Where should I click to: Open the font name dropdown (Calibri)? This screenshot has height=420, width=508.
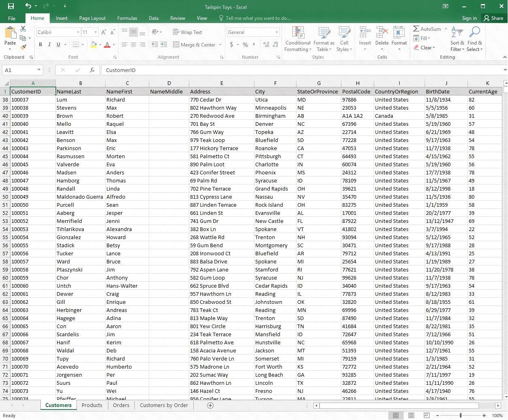click(78, 32)
